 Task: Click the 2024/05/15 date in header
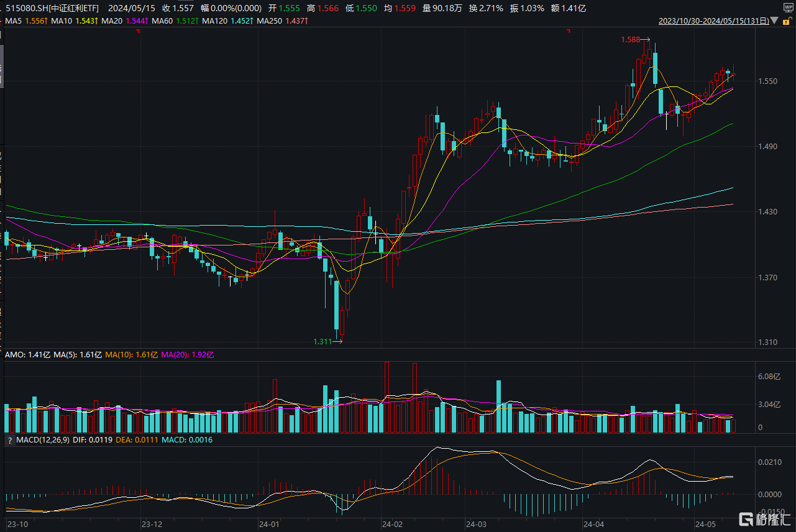tap(132, 8)
